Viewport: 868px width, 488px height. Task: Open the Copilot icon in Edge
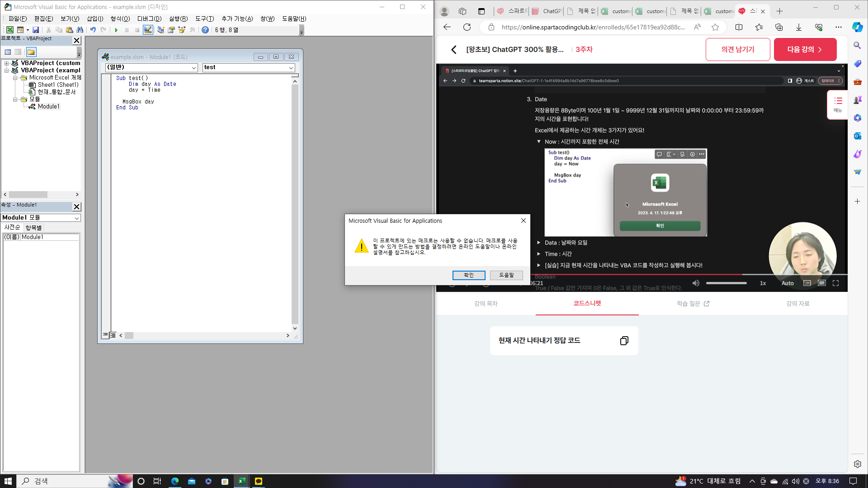coord(857,27)
